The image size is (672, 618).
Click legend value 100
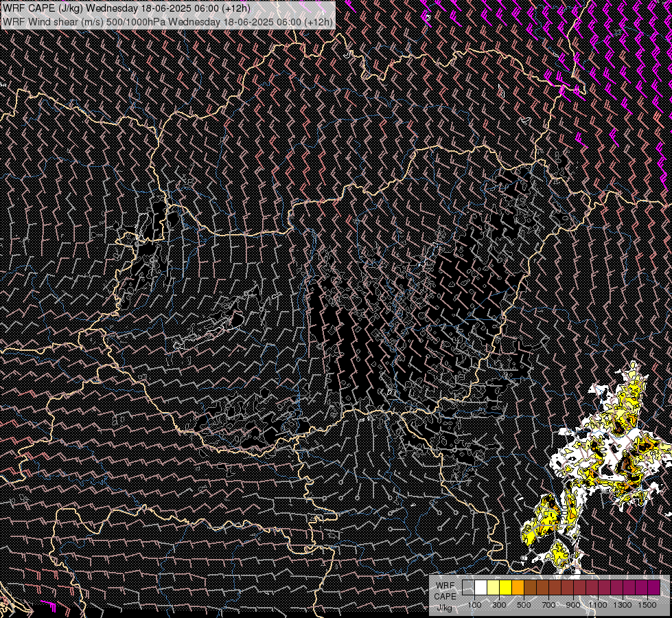coord(474,605)
